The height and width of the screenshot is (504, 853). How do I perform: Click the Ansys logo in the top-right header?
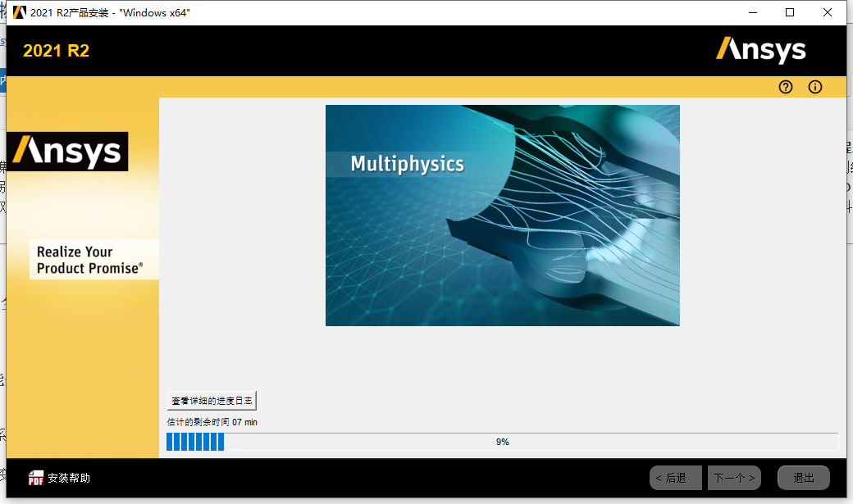[x=761, y=50]
